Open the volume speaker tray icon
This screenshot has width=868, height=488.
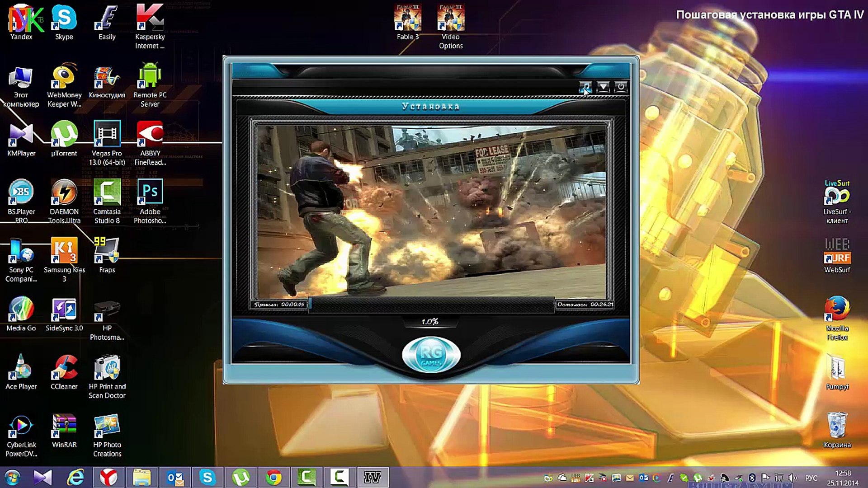[793, 478]
